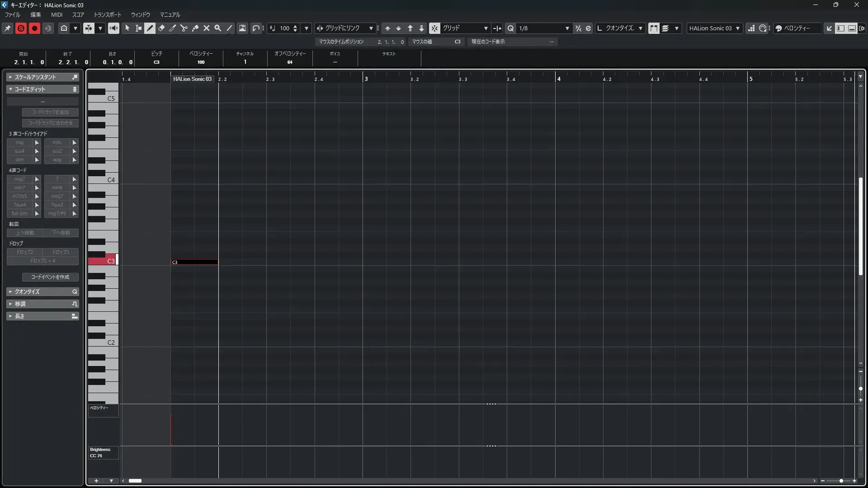Select the Glue tool
This screenshot has width=868, height=488.
(x=195, y=28)
